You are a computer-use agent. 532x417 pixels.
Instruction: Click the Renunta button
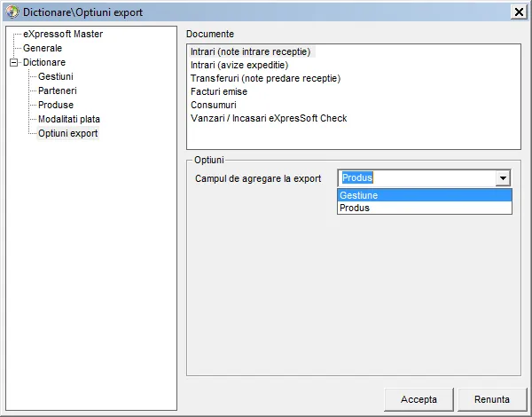pyautogui.click(x=492, y=399)
